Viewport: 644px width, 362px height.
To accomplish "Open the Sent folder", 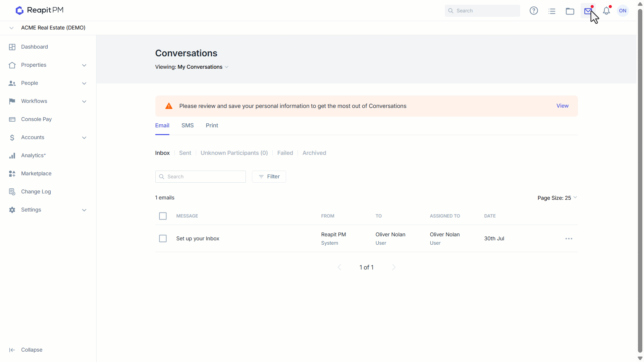I will coord(185,153).
